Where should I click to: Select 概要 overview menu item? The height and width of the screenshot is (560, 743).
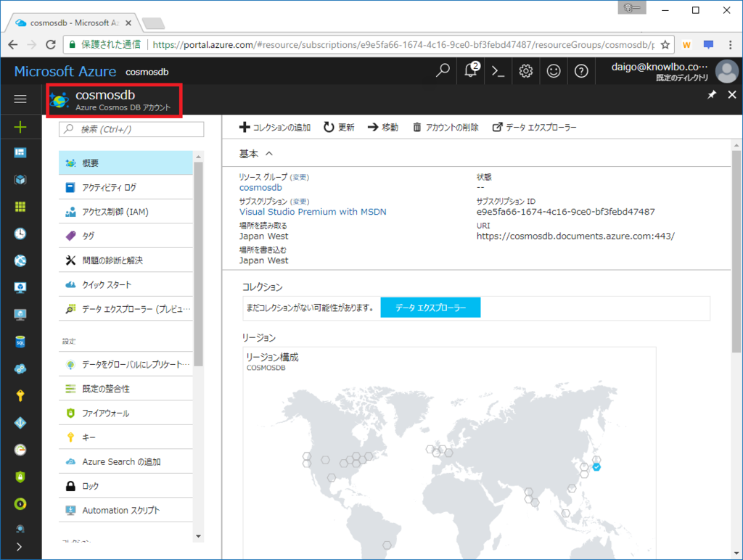point(126,163)
